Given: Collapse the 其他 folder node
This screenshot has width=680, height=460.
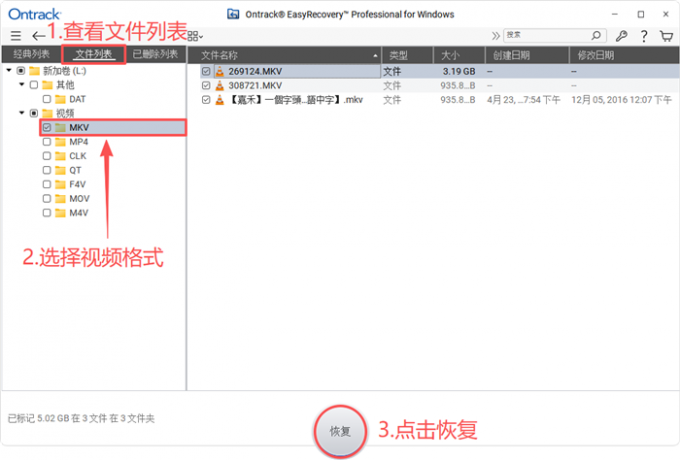Looking at the screenshot, I should point(22,85).
